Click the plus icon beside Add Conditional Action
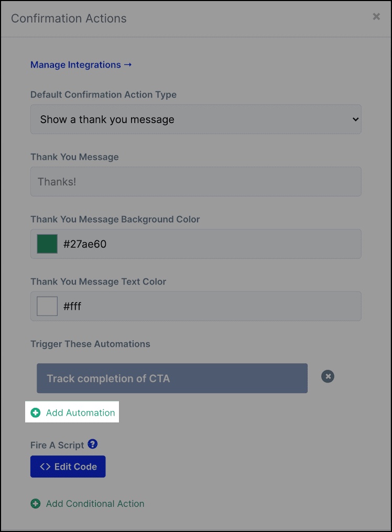 36,504
